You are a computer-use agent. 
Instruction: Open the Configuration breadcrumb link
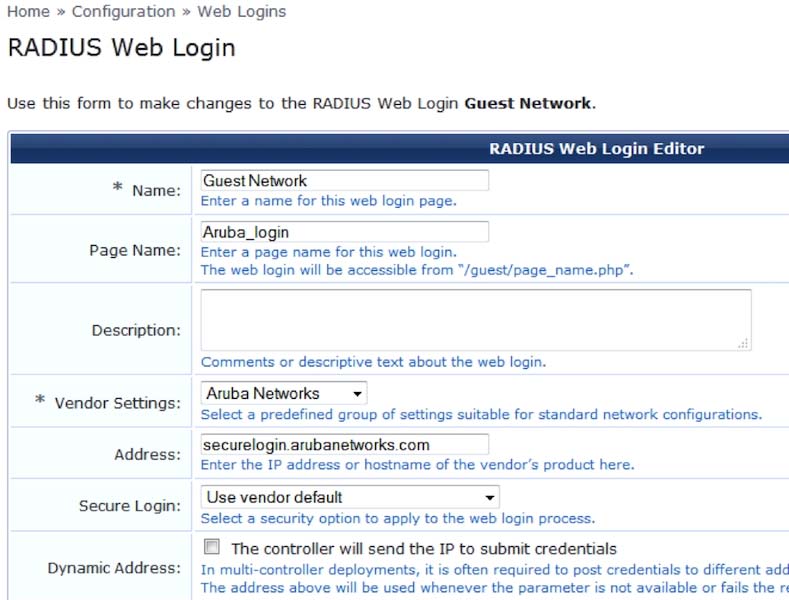123,11
